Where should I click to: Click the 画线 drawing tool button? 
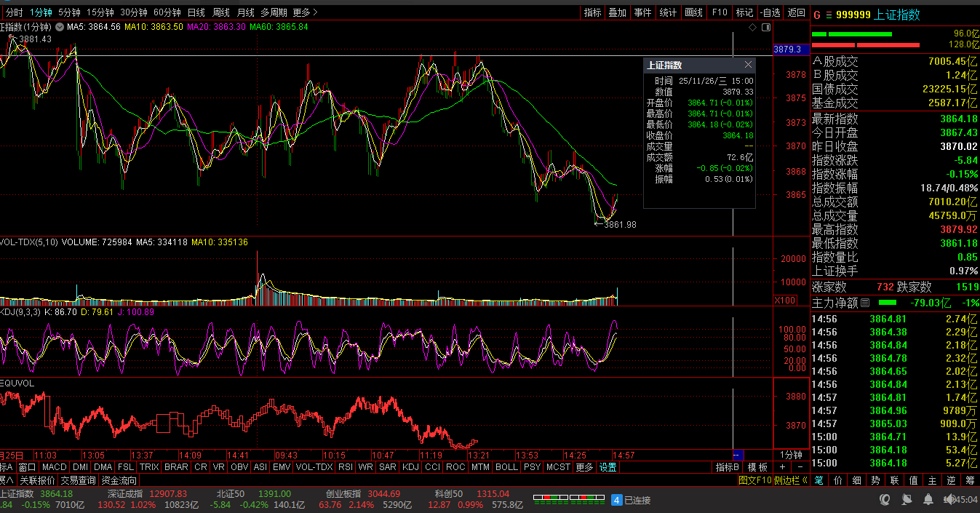694,12
